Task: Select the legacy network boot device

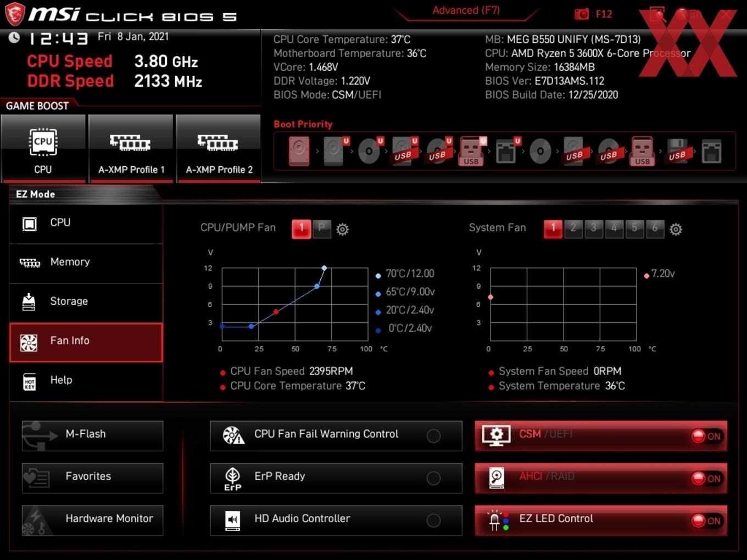Action: coord(711,152)
